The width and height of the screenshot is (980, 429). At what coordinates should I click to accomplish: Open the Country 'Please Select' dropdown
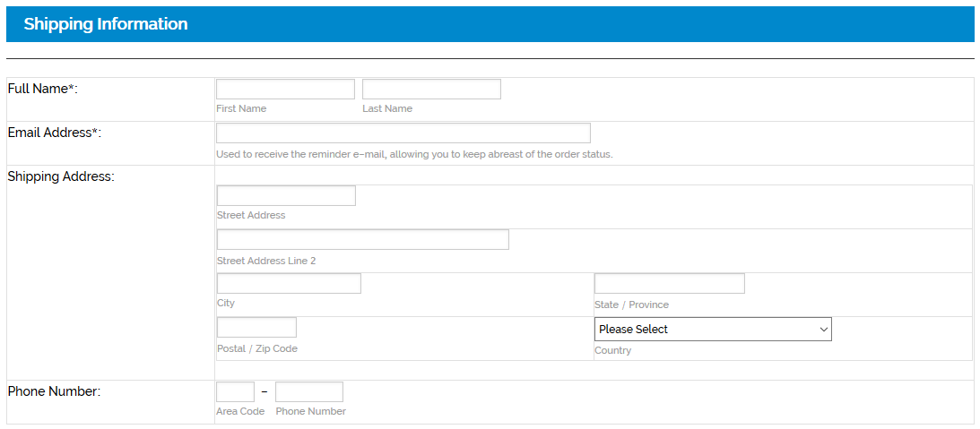(x=713, y=330)
